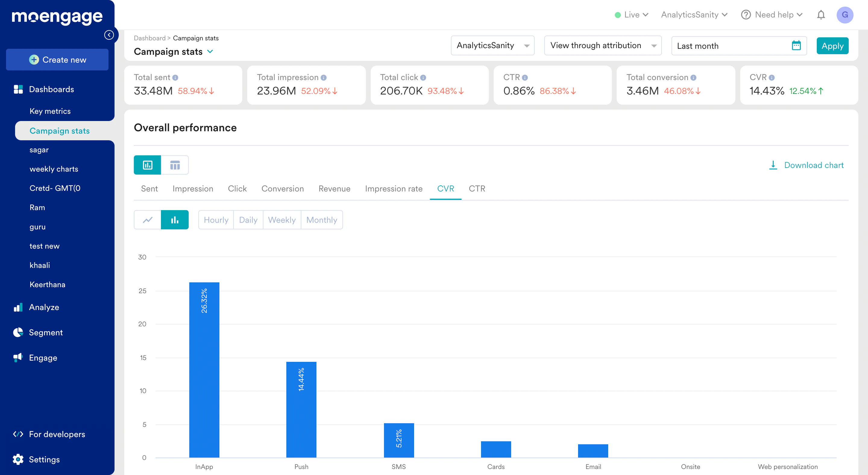Screen dimensions: 868x475
Task: Collapse the sidebar with the arrow icon
Action: pyautogui.click(x=109, y=35)
